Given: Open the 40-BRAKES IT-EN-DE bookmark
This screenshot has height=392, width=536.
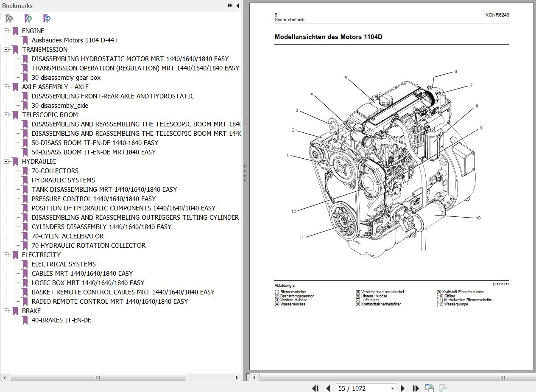Looking at the screenshot, I should coord(61,320).
